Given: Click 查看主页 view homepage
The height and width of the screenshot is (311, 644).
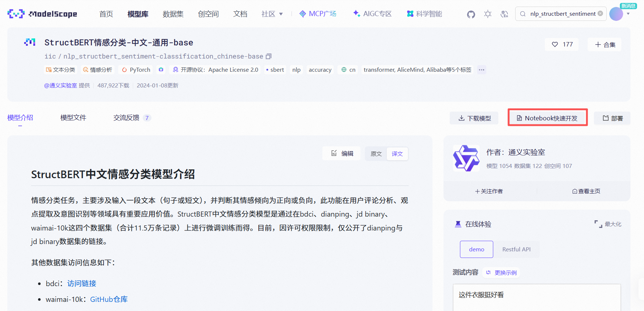Looking at the screenshot, I should click(586, 191).
